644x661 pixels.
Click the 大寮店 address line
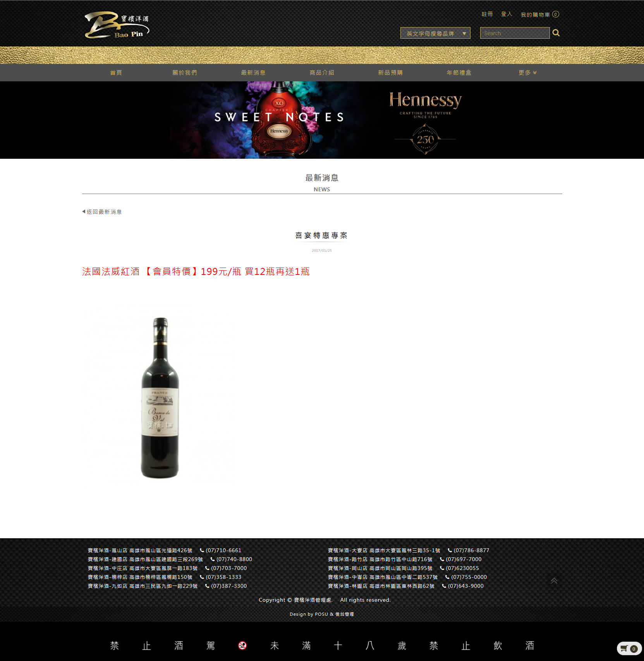click(x=384, y=550)
